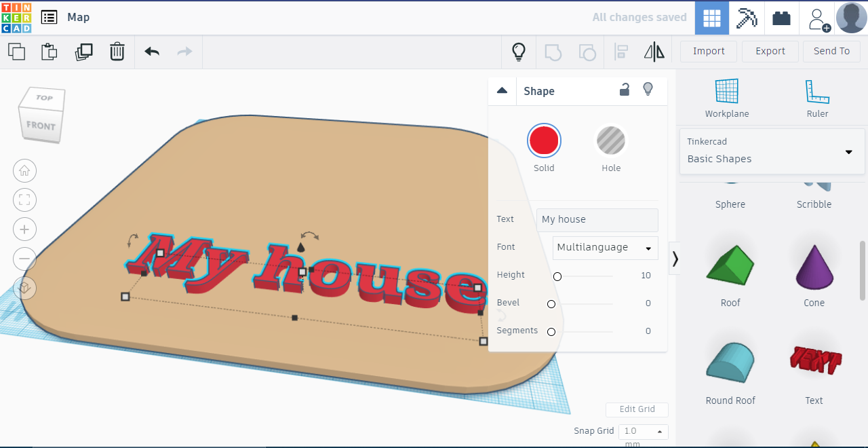Set shape to Hole
This screenshot has height=448, width=868.
(x=611, y=141)
